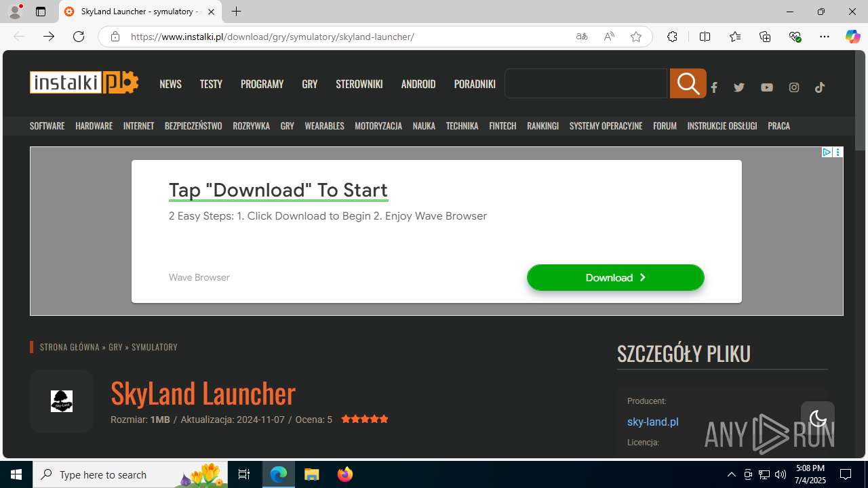Go forward with the browser arrow
The width and height of the screenshot is (868, 488).
49,37
